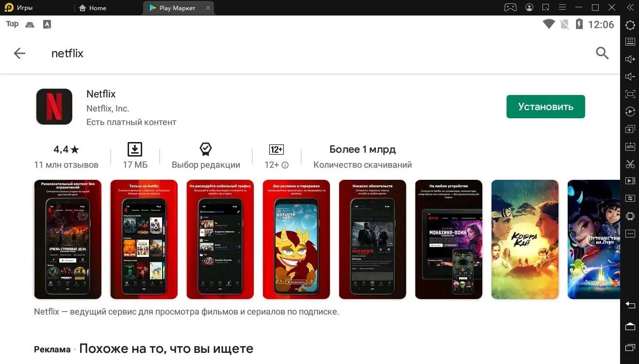Open the keyboard mapping icon
This screenshot has width=639, height=364.
click(x=630, y=42)
